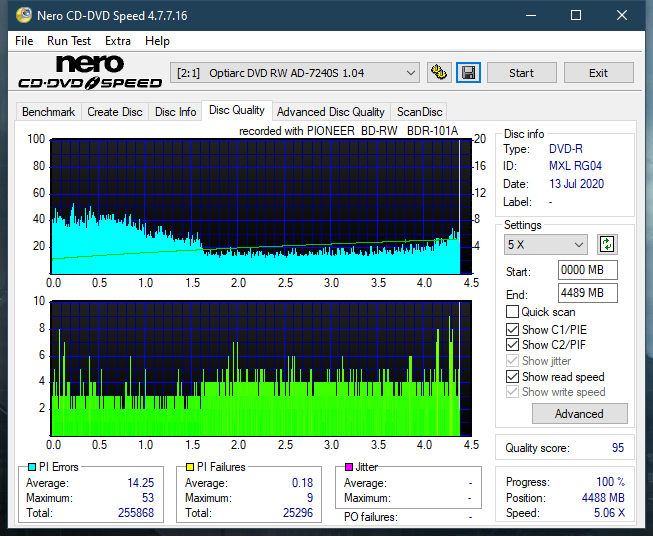Open the File menu
The width and height of the screenshot is (653, 536).
24,41
